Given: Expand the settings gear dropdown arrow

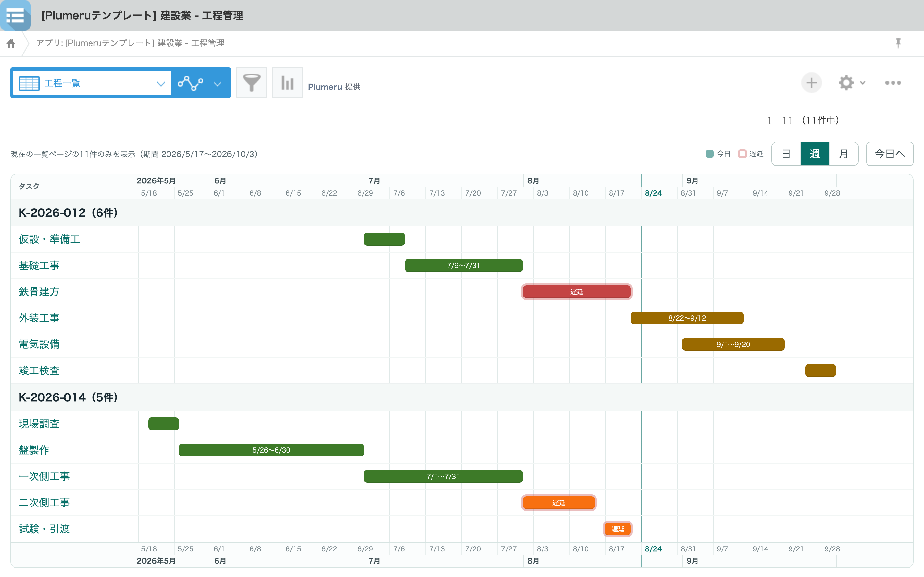Looking at the screenshot, I should 862,83.
